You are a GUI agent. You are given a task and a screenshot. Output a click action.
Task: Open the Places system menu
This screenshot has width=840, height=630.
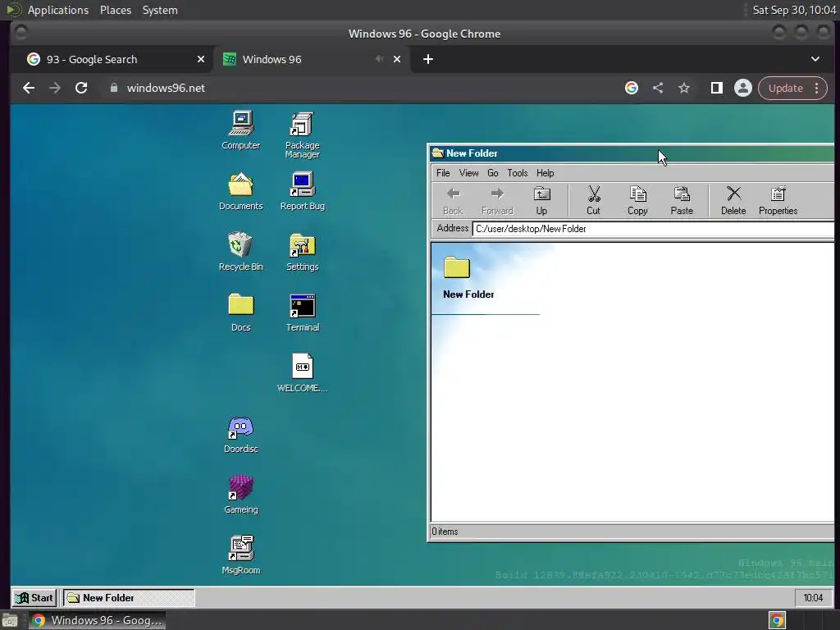coord(116,10)
